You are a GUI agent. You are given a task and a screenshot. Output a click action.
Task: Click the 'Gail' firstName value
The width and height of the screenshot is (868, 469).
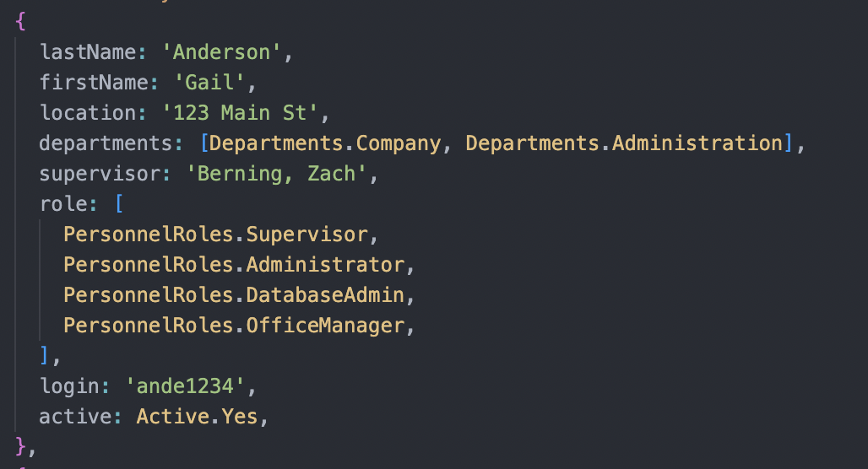(209, 83)
